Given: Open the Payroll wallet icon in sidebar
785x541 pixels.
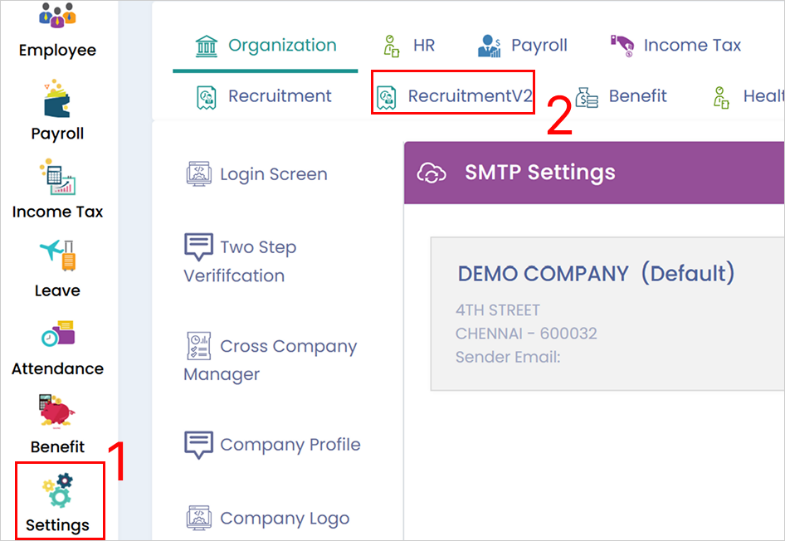Looking at the screenshot, I should click(57, 99).
